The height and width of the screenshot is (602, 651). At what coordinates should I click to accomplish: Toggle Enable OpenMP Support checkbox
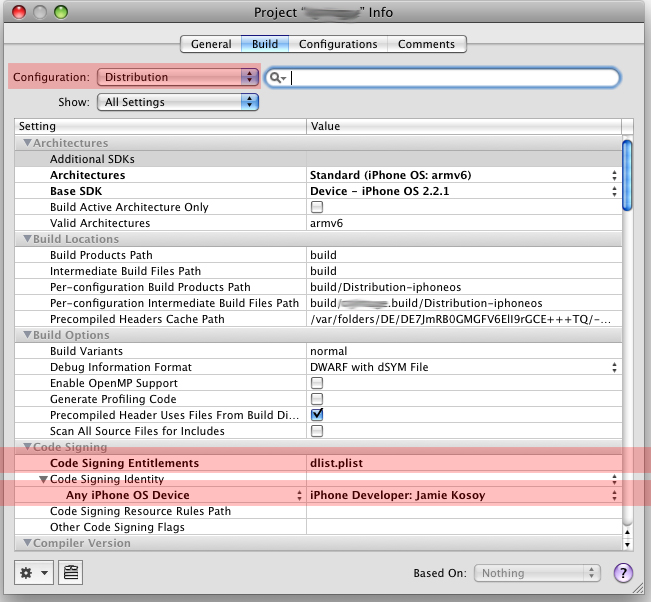(x=317, y=383)
